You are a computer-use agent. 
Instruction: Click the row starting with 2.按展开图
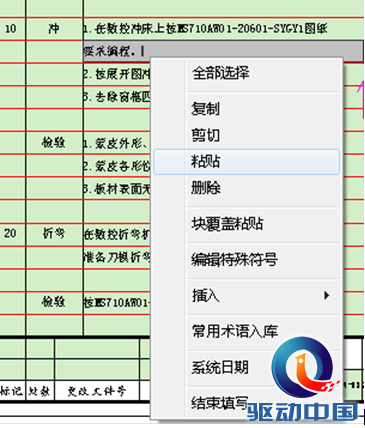click(x=117, y=74)
